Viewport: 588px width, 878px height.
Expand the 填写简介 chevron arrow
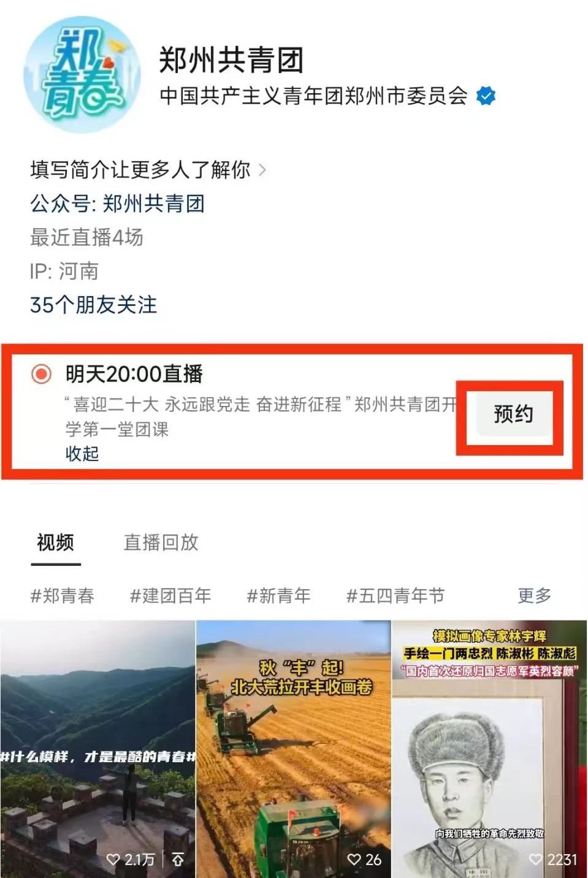262,170
